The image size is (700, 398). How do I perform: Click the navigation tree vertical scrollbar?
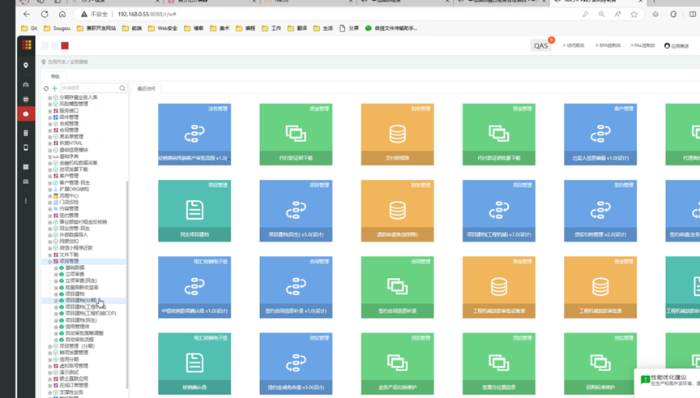[127, 286]
